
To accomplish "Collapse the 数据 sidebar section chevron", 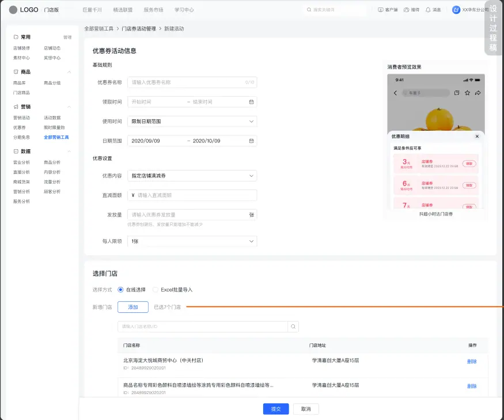I will tap(69, 152).
